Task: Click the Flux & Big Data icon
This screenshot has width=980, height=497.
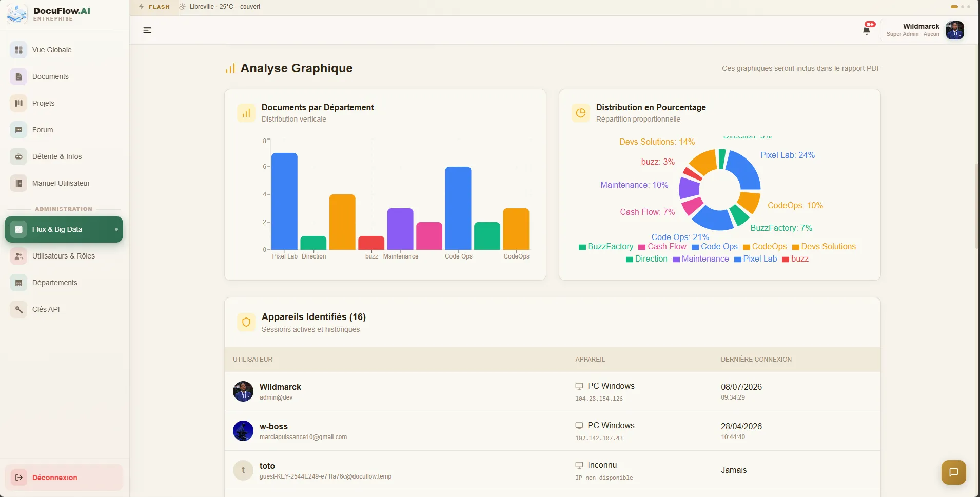Action: click(x=18, y=229)
